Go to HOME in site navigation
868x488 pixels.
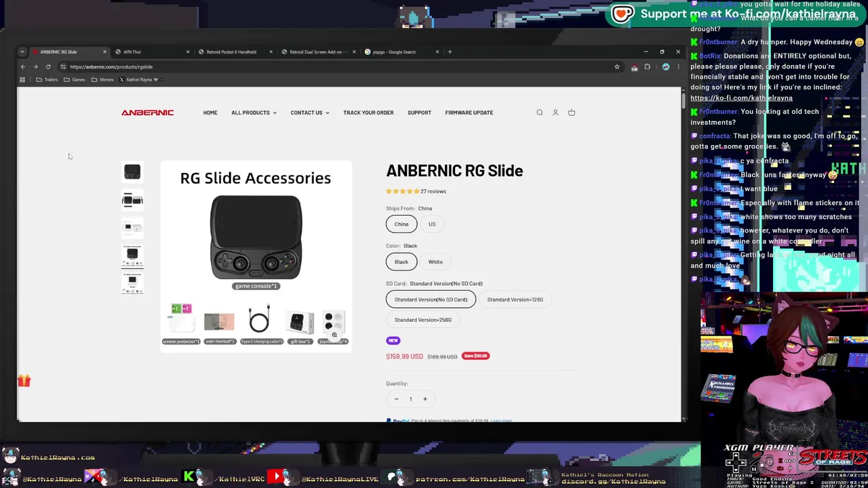pos(210,113)
